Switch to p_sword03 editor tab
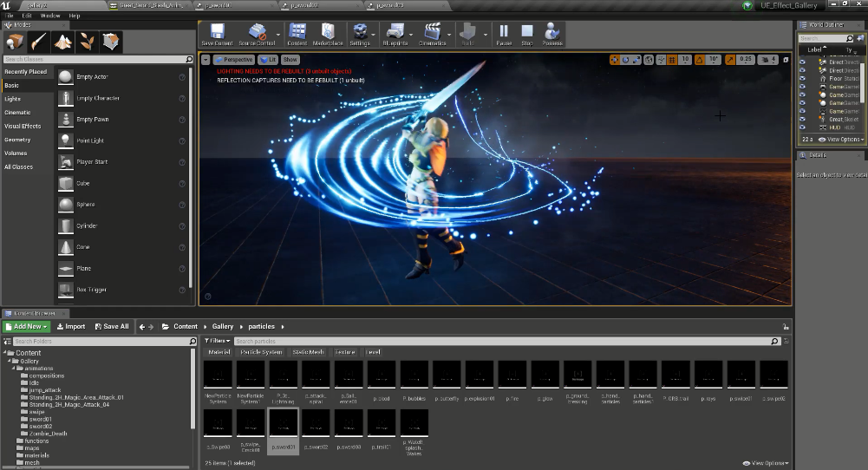 (x=405, y=5)
